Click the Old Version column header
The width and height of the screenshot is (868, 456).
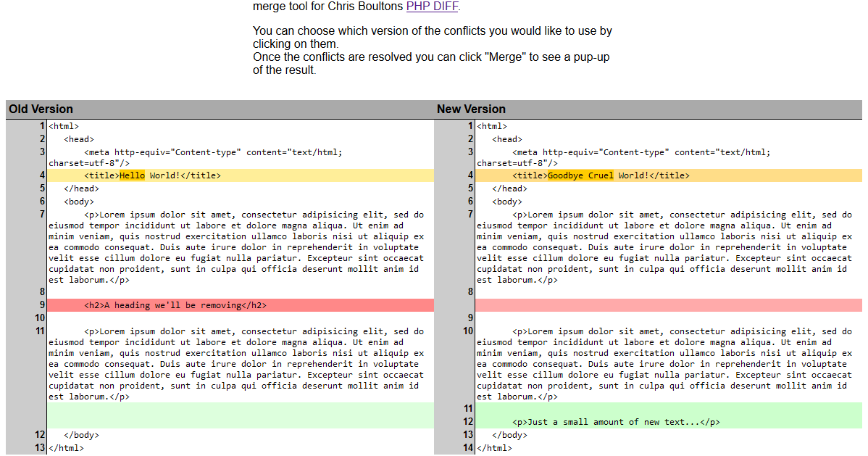tap(40, 109)
